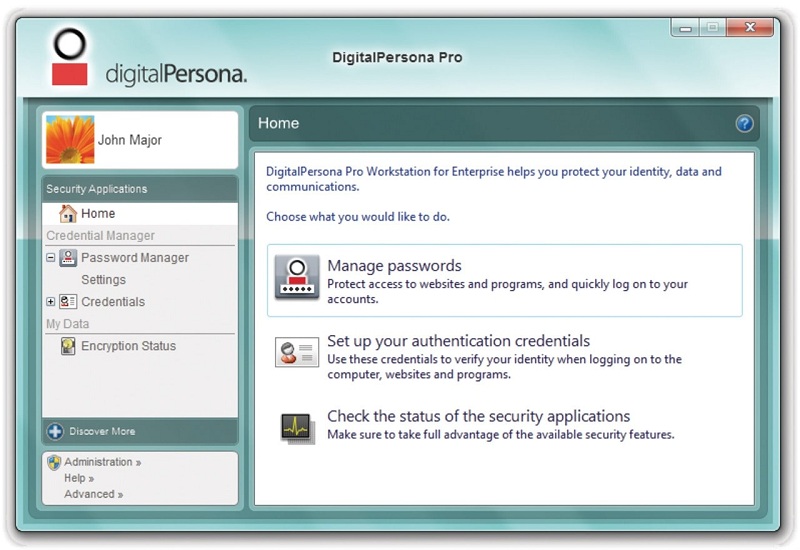Image resolution: width=800 pixels, height=550 pixels.
Task: Click Check the status of security applications
Action: [478, 416]
